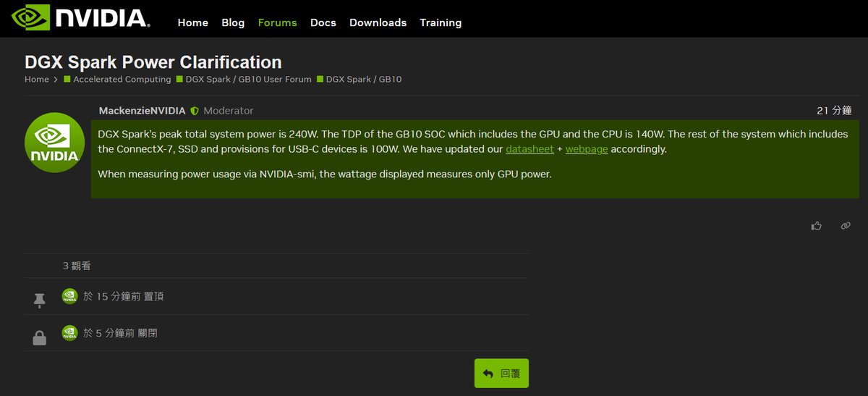This screenshot has height=396, width=868.
Task: Open the small NVIDIA avatar in the pinned row
Action: click(x=69, y=295)
